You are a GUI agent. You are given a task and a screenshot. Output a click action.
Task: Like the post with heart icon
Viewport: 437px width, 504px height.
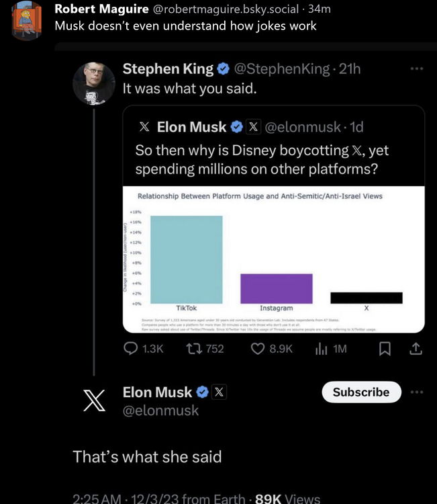258,348
